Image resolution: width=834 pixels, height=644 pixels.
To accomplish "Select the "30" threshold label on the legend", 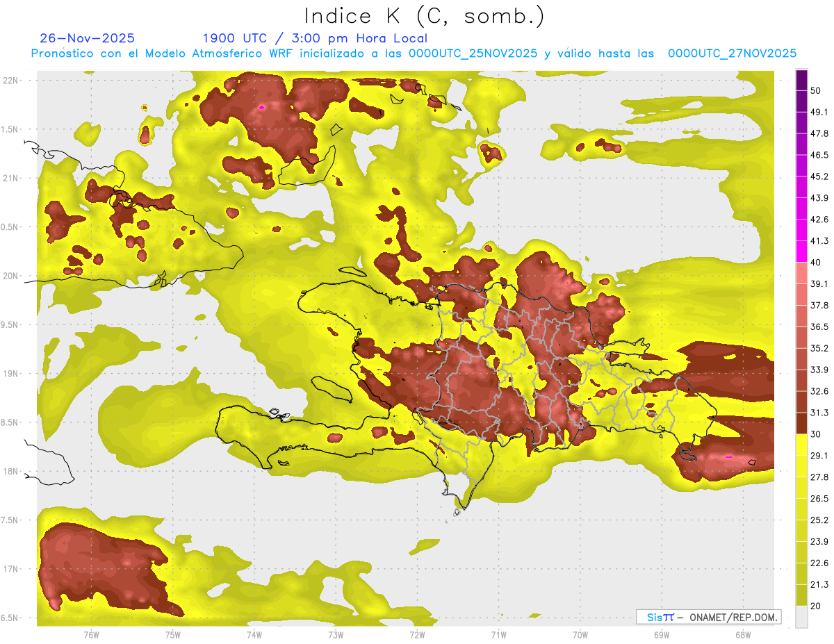I will pos(816,434).
